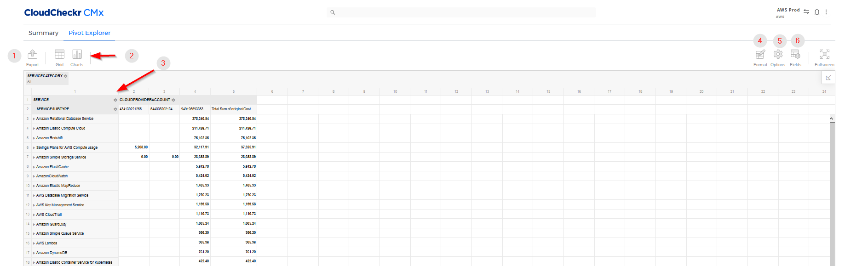Select Total Sum of originalCost header
The image size is (868, 266).
pyautogui.click(x=234, y=109)
